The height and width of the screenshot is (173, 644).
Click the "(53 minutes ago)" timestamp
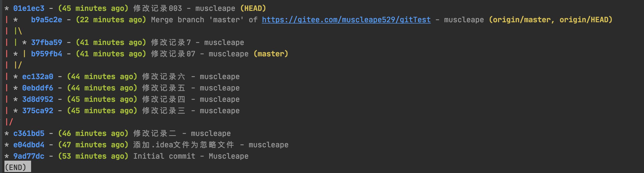click(x=93, y=156)
